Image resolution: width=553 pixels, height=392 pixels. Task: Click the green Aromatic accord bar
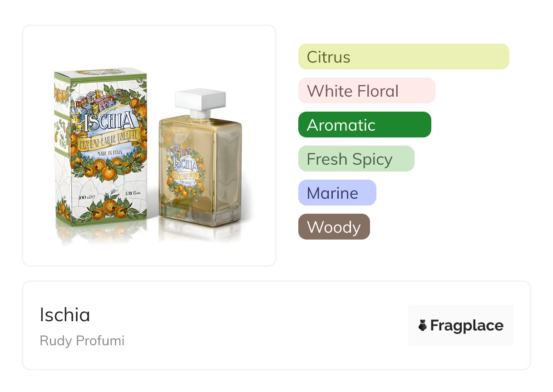364,125
